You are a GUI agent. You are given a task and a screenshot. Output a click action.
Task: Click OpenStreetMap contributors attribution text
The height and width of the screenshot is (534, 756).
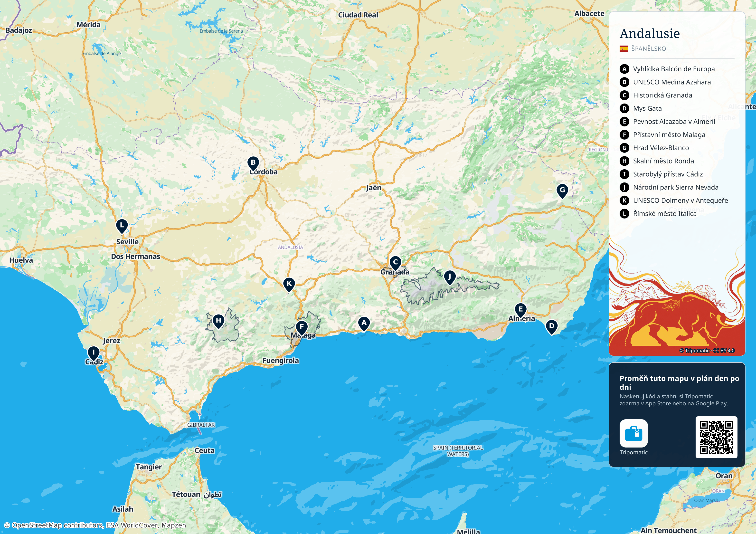[x=95, y=525]
